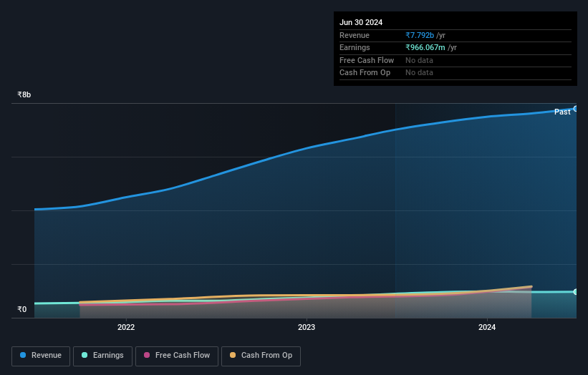Select the 2022 x-axis label
Image resolution: width=588 pixels, height=375 pixels.
(x=126, y=327)
